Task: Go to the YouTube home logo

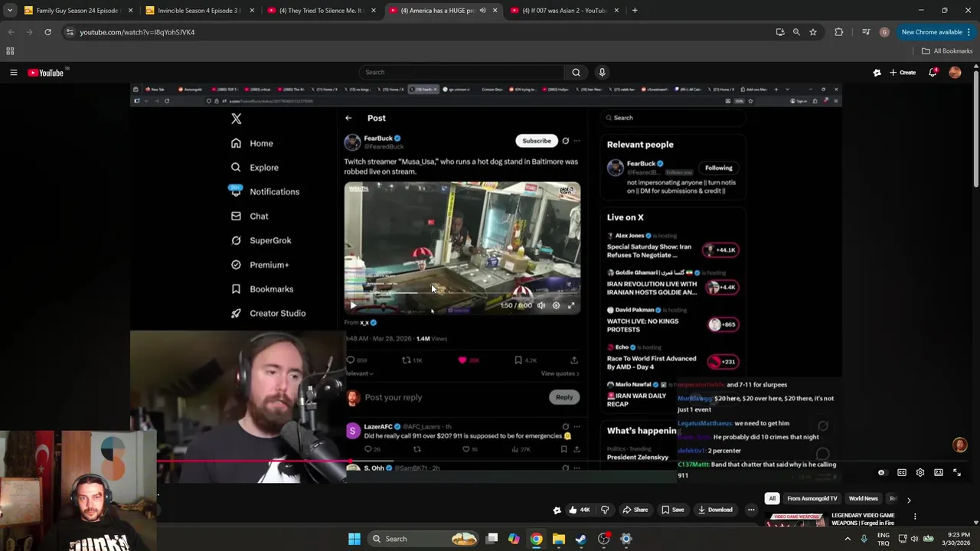Action: point(46,73)
